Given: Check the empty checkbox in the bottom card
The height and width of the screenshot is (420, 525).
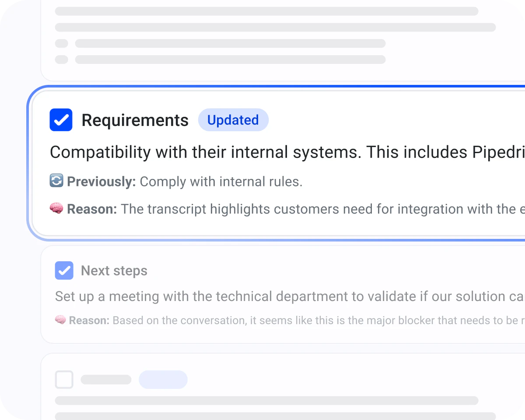Looking at the screenshot, I should [x=64, y=379].
